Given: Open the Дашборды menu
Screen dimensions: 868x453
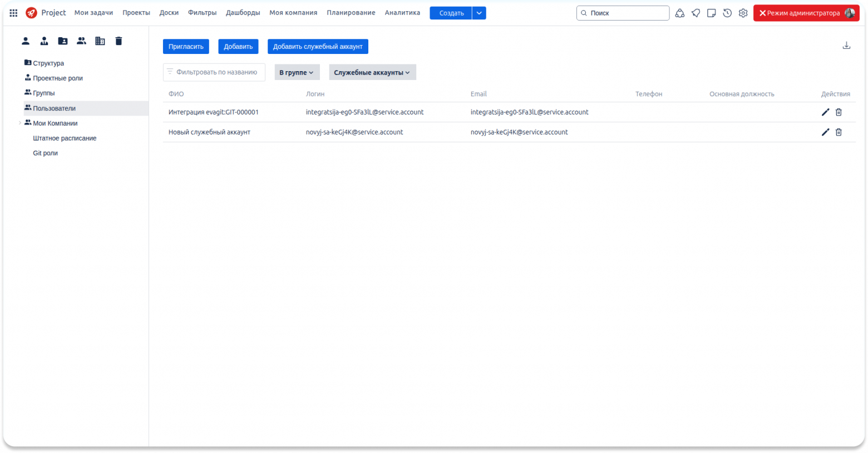Looking at the screenshot, I should [x=243, y=13].
